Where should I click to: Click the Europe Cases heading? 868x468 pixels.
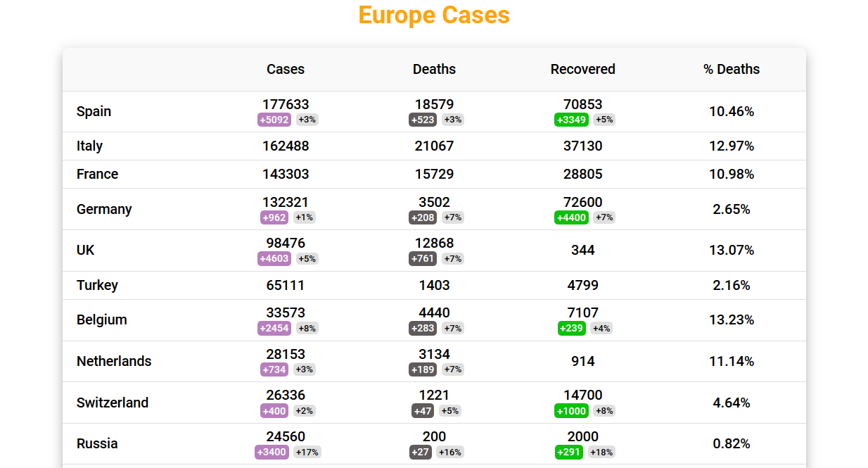point(434,15)
